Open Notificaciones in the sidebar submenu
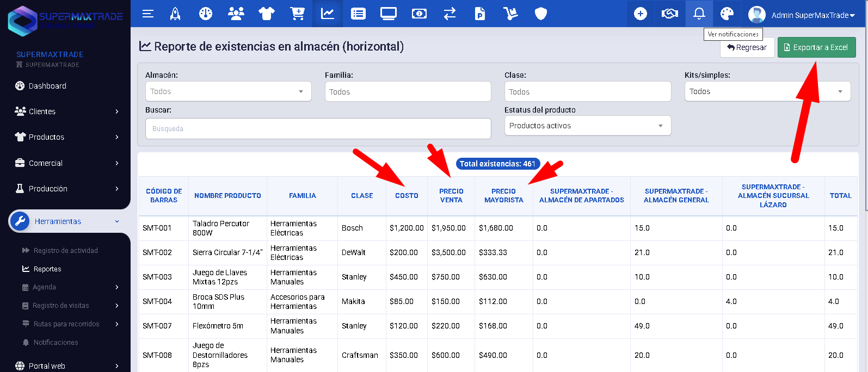The image size is (868, 372). [56, 343]
